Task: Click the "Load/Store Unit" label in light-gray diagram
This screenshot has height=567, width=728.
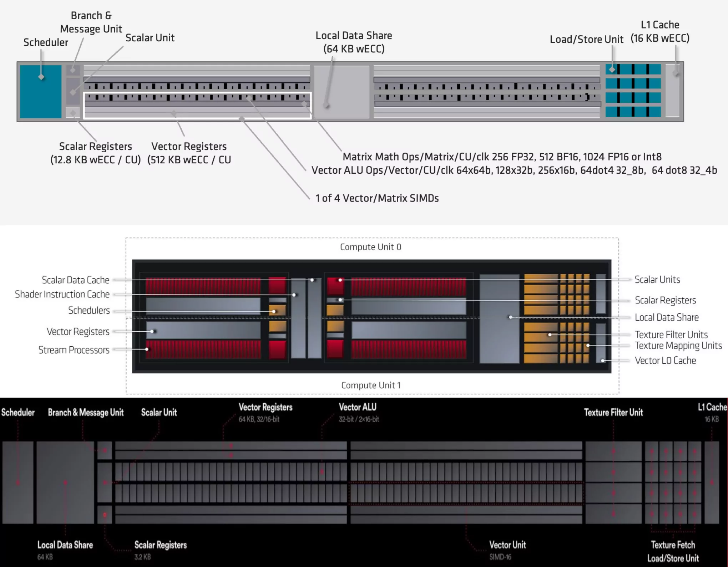Action: click(586, 39)
